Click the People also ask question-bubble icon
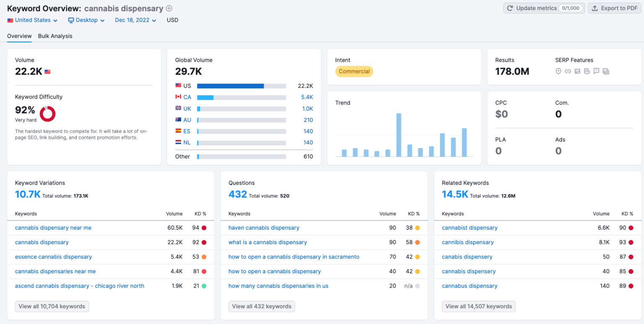 pyautogui.click(x=596, y=71)
